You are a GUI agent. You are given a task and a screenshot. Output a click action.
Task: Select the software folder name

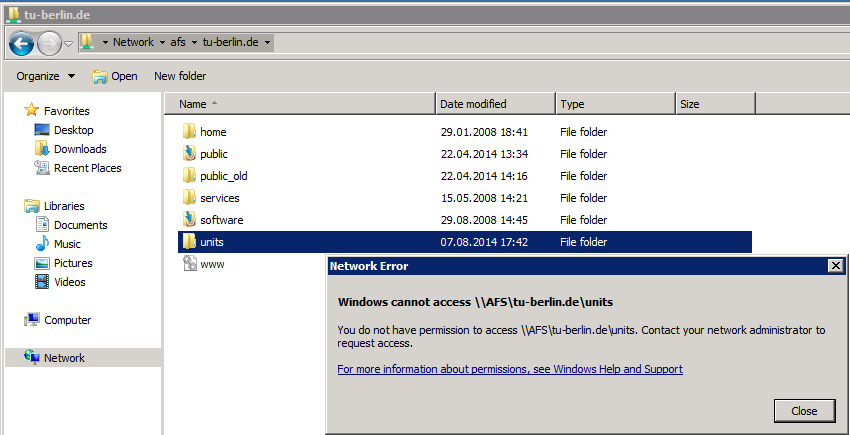[x=222, y=220]
